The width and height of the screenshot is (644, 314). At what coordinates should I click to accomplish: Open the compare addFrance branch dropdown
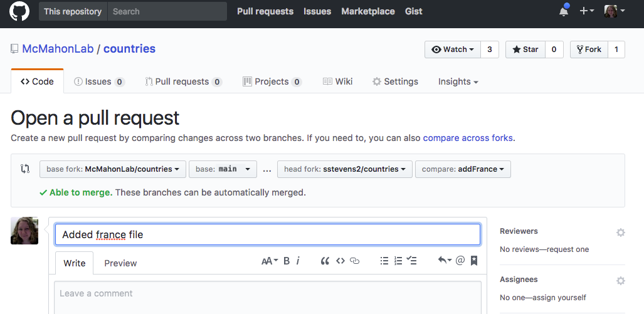coord(463,169)
